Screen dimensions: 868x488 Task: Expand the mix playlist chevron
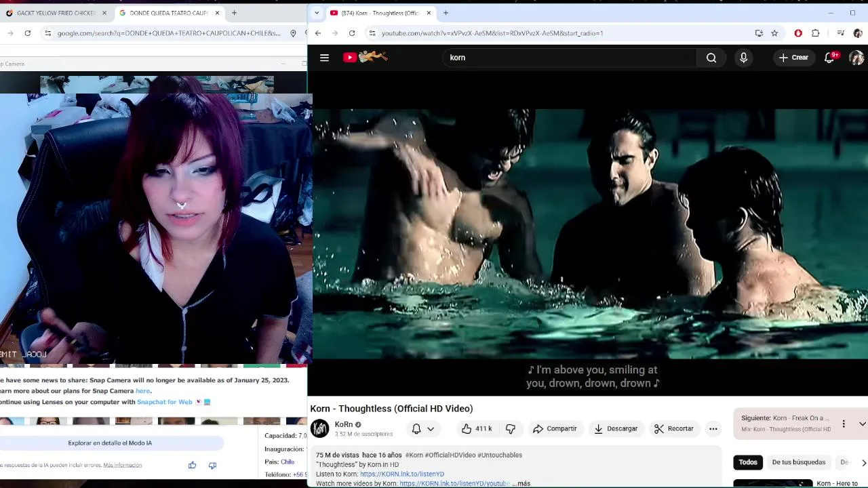[x=862, y=424]
